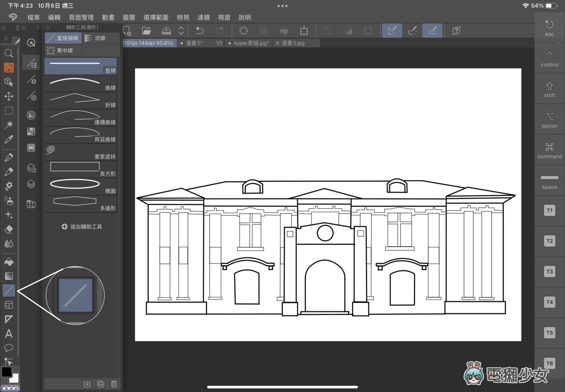Click Redo arrow in command bar
The height and width of the screenshot is (392, 565).
(x=220, y=31)
